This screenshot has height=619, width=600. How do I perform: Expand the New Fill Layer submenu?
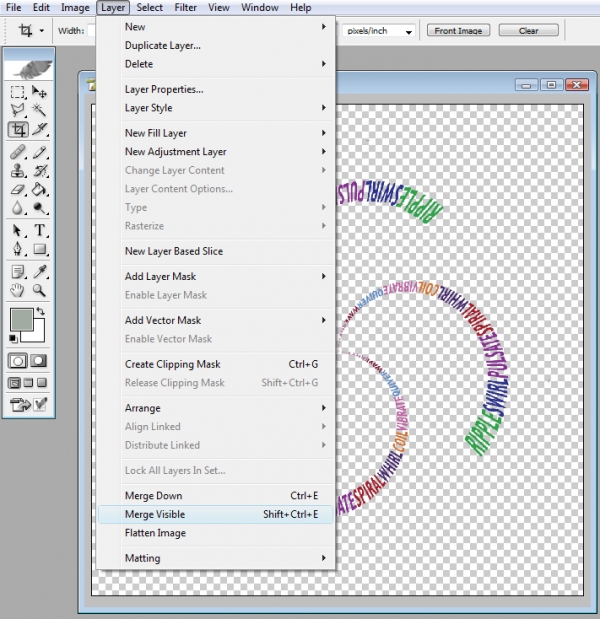[x=216, y=133]
